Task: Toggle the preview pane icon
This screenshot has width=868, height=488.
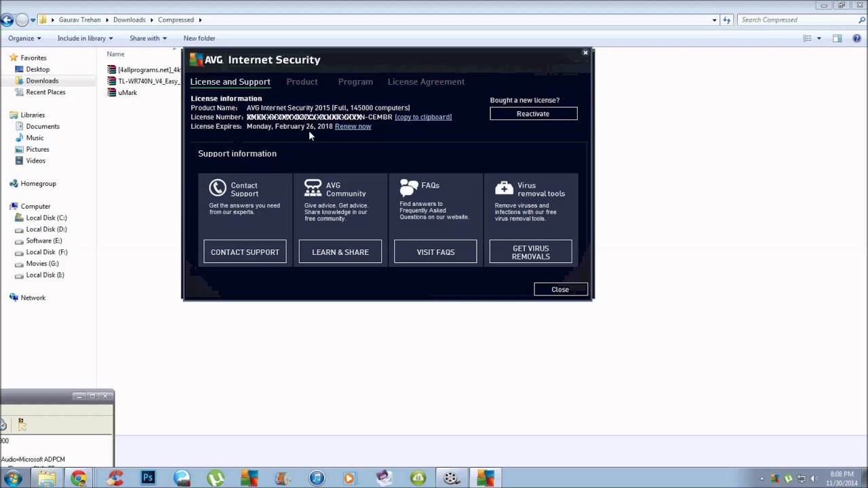Action: pyautogui.click(x=837, y=39)
